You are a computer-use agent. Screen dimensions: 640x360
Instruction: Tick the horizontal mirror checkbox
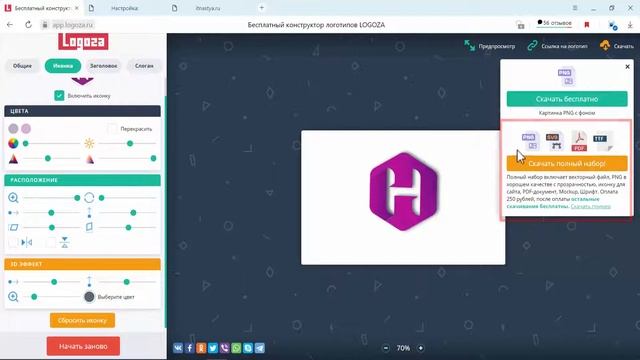(x=13, y=242)
